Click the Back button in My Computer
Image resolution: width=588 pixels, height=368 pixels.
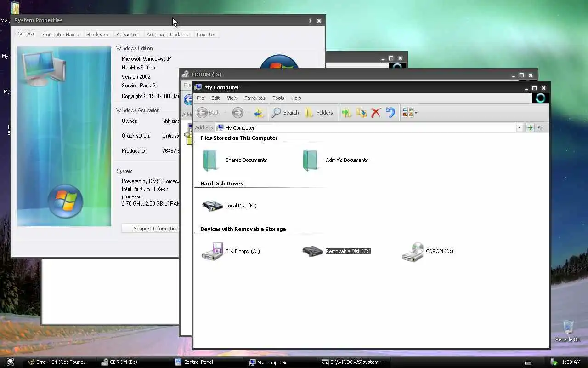pyautogui.click(x=209, y=113)
